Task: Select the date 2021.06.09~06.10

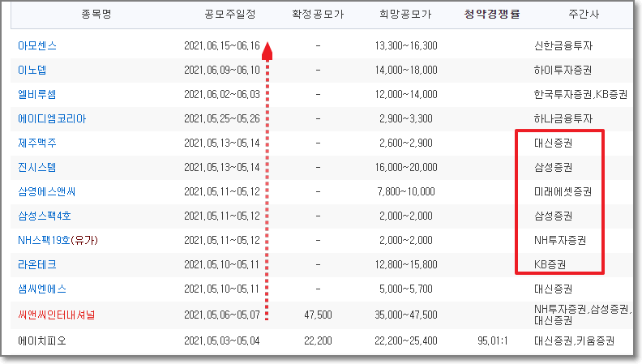Action: [222, 70]
